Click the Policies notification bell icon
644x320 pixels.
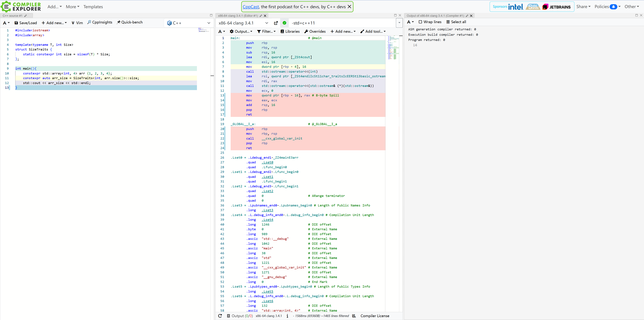pyautogui.click(x=613, y=7)
